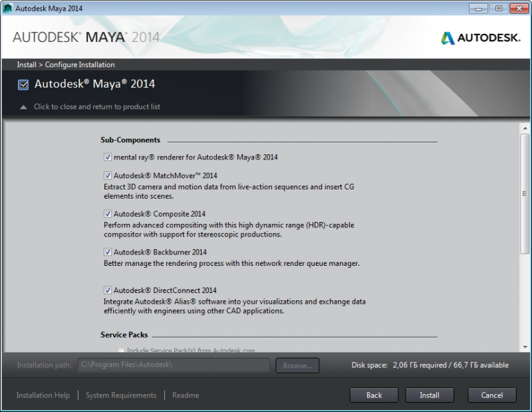
Task: Select Include Service Pack(s) from Autodesk.com
Action: pos(121,350)
